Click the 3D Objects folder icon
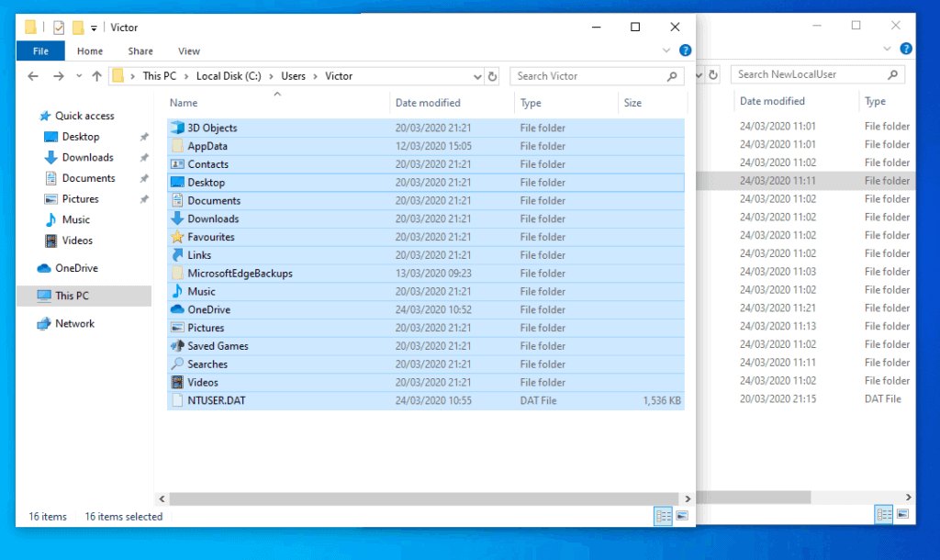The height and width of the screenshot is (560, 940). tap(177, 128)
